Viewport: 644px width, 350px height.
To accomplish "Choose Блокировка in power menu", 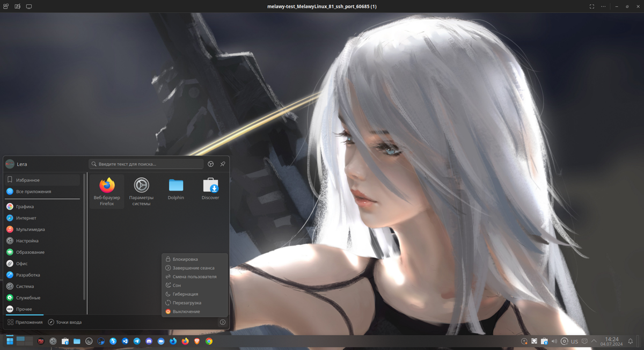I will click(x=195, y=259).
